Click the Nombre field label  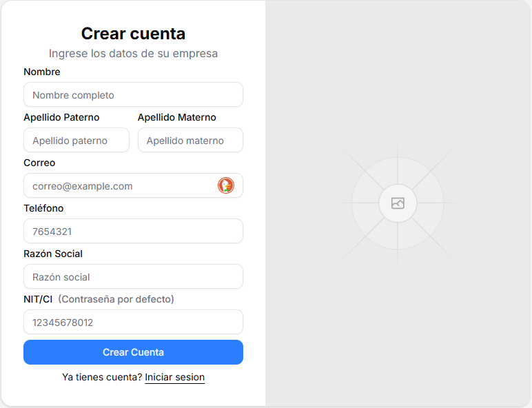[42, 72]
